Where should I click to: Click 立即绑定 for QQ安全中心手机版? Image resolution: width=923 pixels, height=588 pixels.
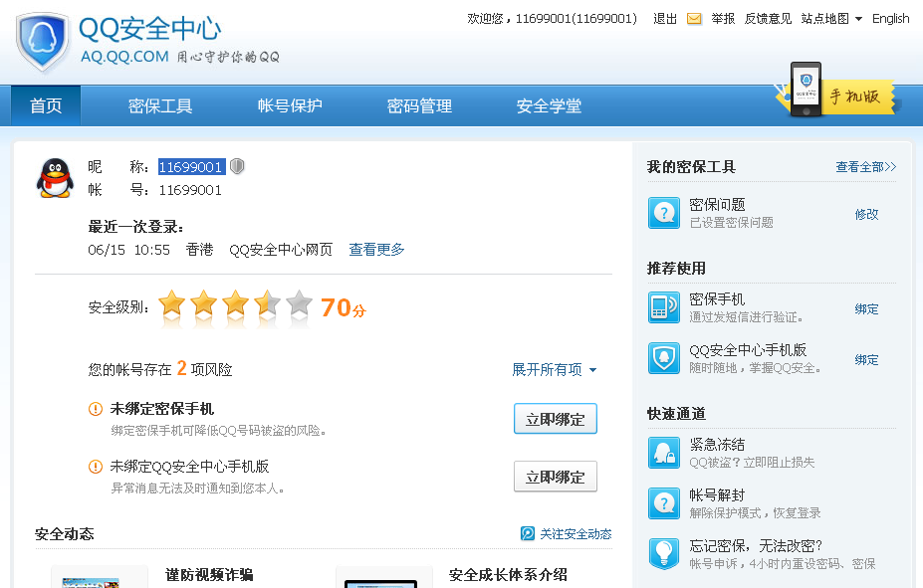556,477
